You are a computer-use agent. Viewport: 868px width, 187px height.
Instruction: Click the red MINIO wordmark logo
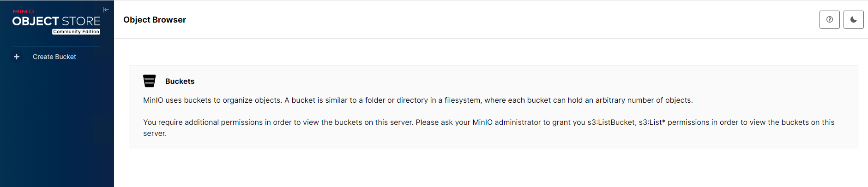23,12
